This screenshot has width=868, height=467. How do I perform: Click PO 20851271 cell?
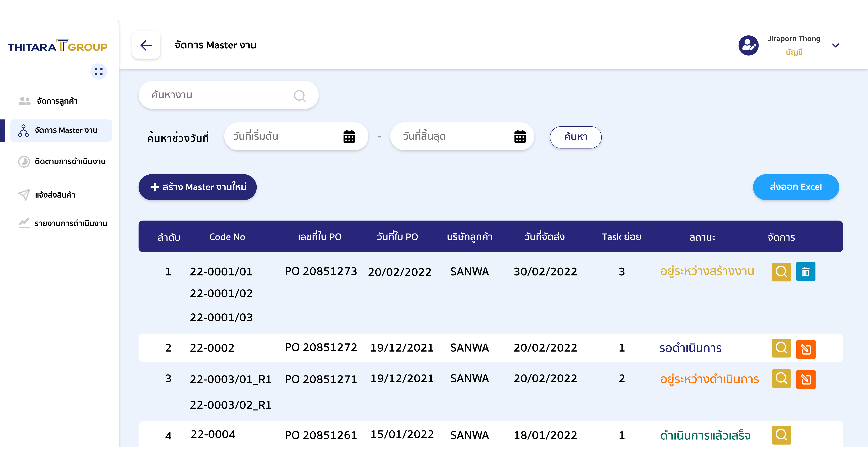pos(320,379)
